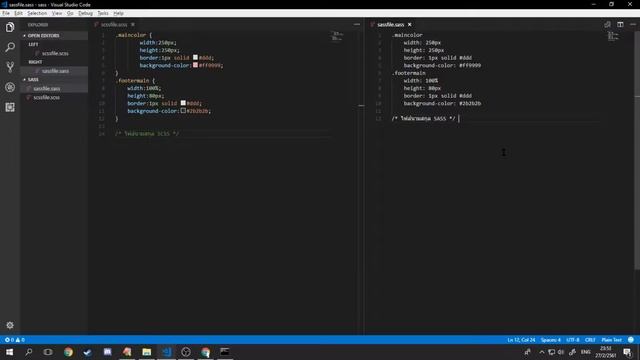Open the File menu
Image resolution: width=640 pixels, height=360 pixels.
pos(6,13)
